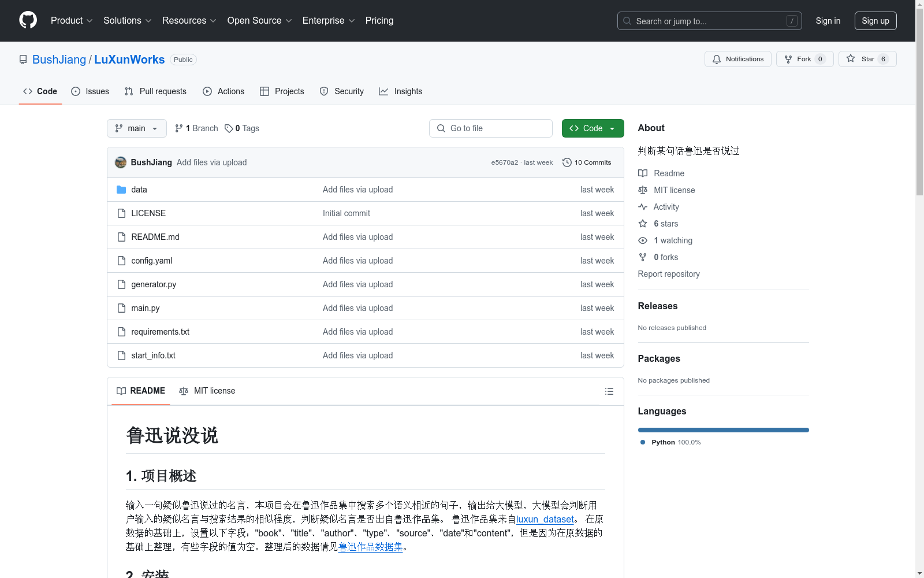This screenshot has width=924, height=578.
Task: Click the file icon for LICENSE
Action: click(x=121, y=213)
